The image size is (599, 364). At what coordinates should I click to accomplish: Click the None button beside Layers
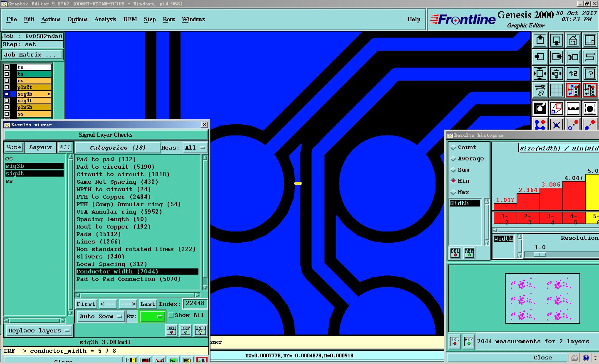point(13,148)
